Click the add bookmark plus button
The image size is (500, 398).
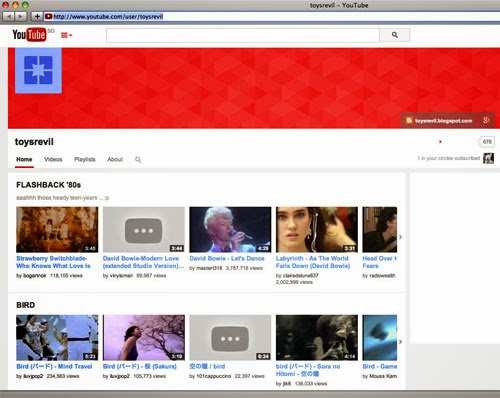[x=37, y=16]
